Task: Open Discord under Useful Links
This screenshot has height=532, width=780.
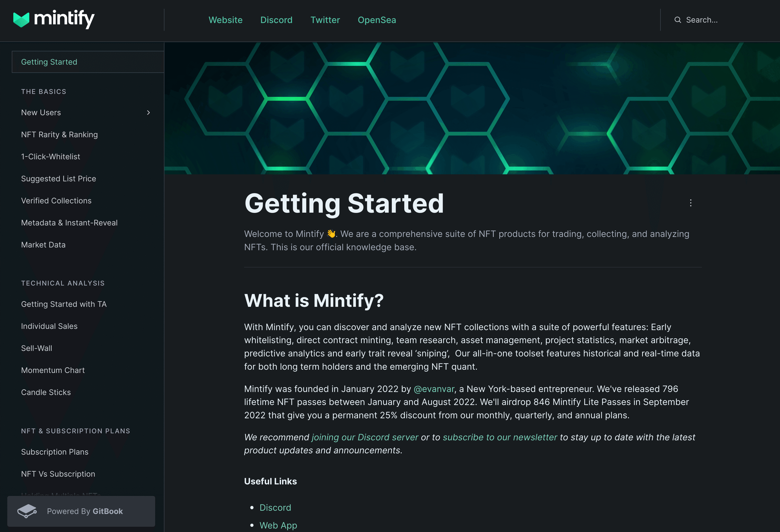Action: point(275,507)
